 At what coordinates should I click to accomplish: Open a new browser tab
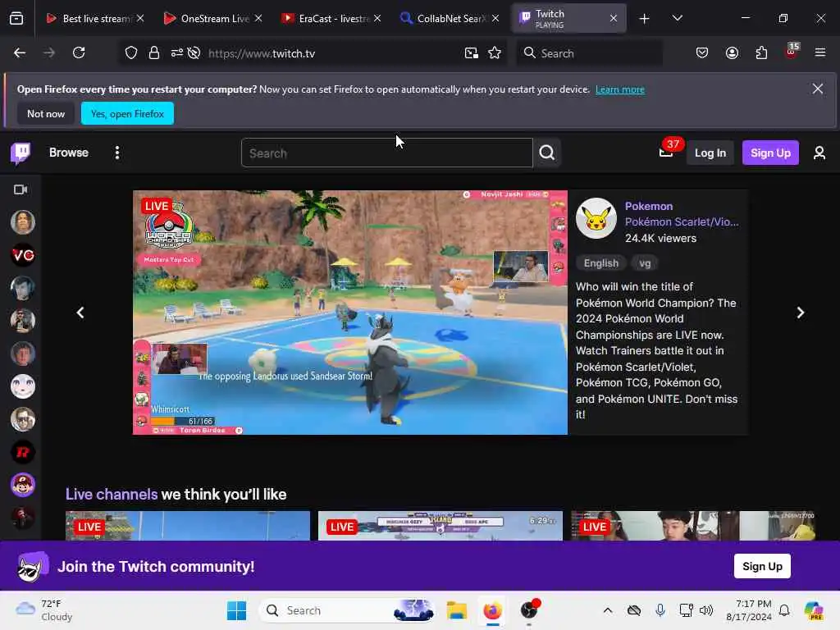pyautogui.click(x=645, y=19)
